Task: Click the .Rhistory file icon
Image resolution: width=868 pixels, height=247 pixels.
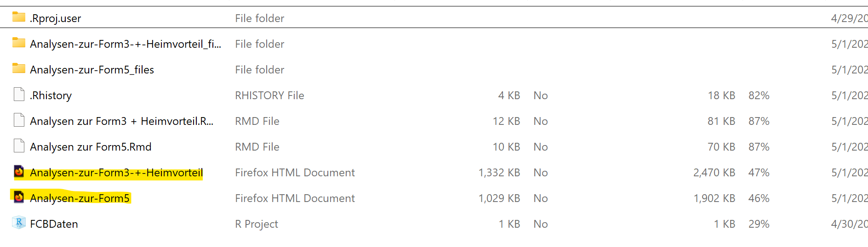Action: (x=19, y=95)
